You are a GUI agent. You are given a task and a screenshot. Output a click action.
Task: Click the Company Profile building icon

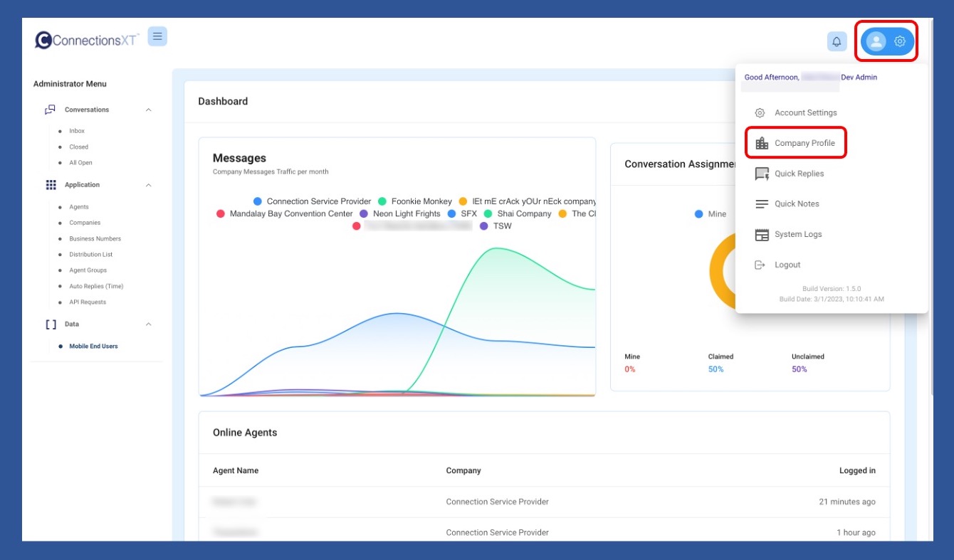tap(762, 143)
